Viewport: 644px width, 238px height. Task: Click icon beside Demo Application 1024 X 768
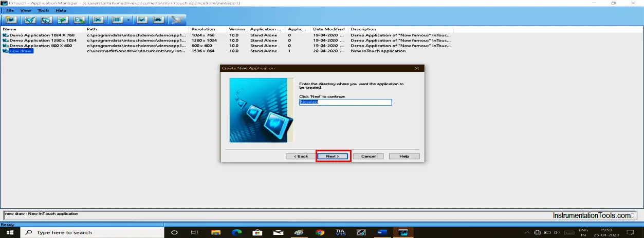pos(6,35)
